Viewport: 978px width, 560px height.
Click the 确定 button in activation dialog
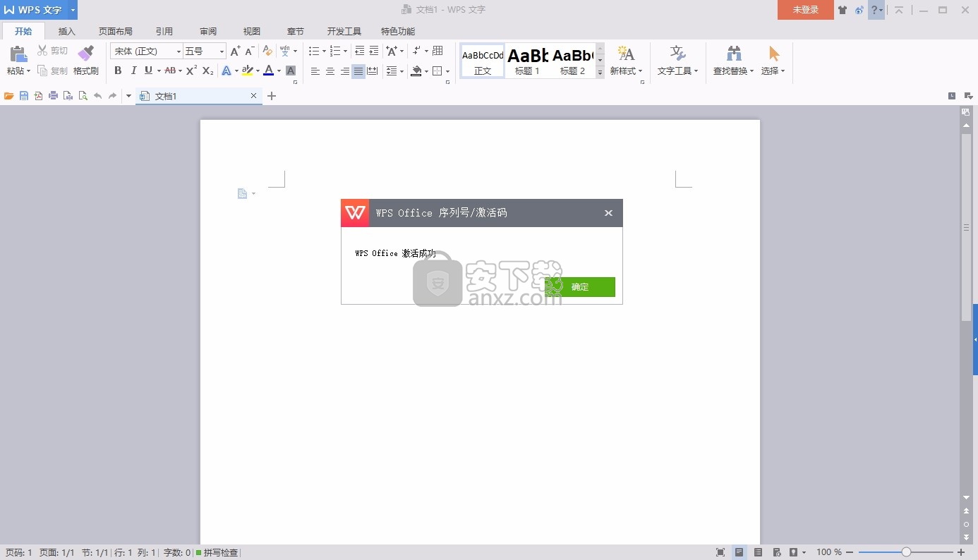580,287
